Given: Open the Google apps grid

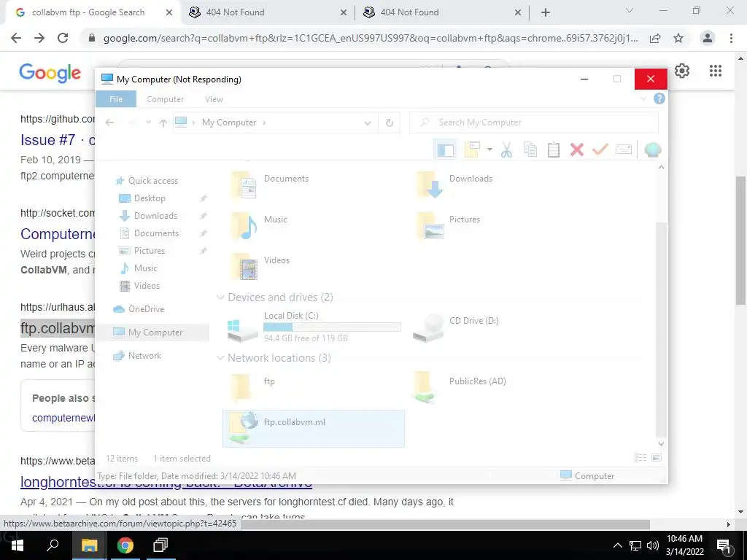Looking at the screenshot, I should (x=715, y=71).
